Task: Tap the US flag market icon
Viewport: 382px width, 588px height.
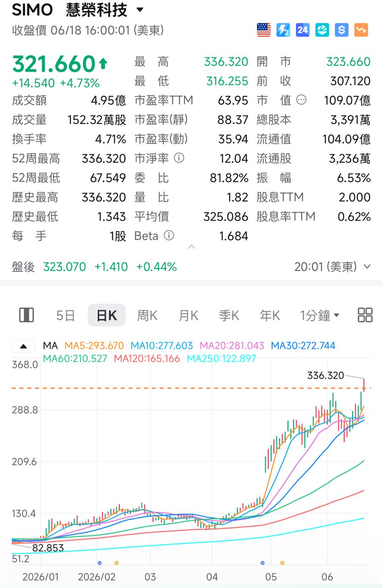Action: pyautogui.click(x=264, y=30)
